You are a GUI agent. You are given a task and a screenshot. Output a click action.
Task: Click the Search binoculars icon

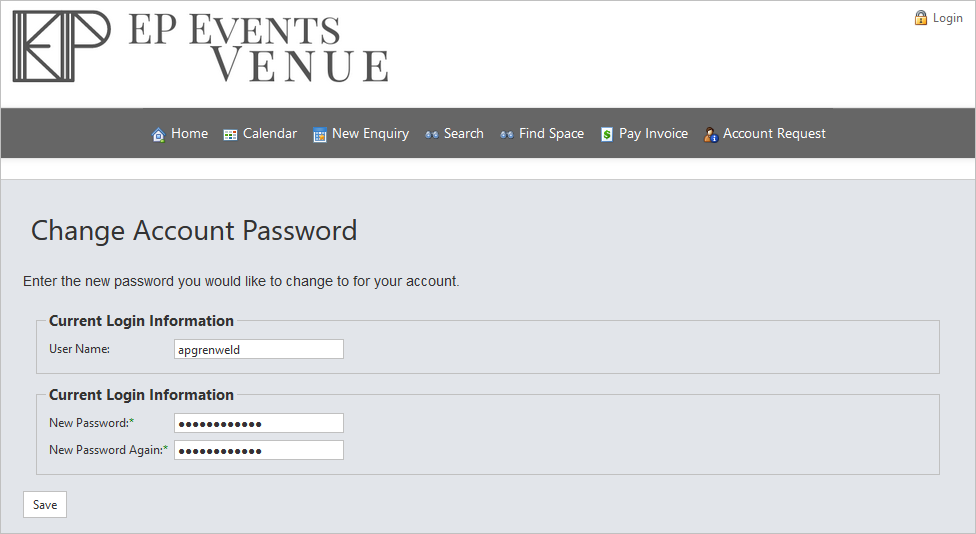(431, 134)
